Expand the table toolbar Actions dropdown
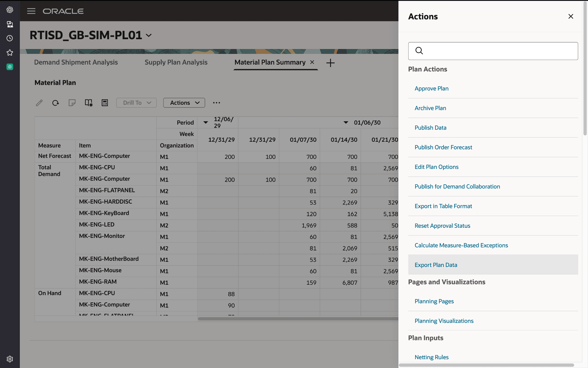588x368 pixels. tap(184, 103)
